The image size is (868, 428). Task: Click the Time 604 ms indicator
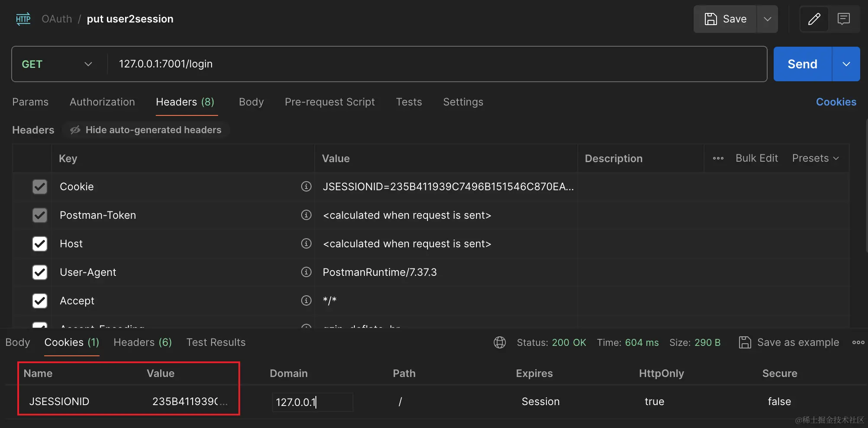pos(628,342)
